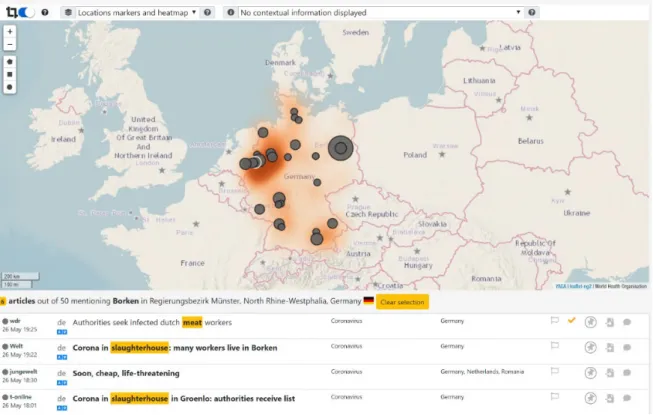Open article 'Soon, cheap, life-threatening'
The image size is (653, 415).
[126, 373]
